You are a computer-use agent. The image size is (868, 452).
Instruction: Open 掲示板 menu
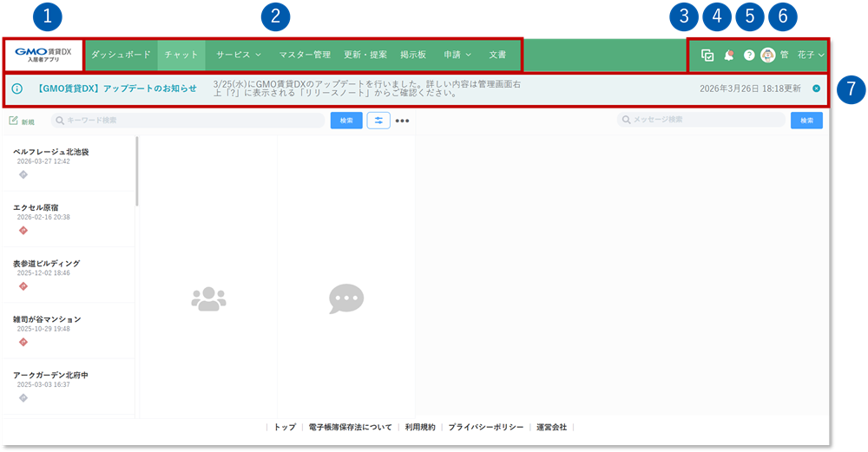pyautogui.click(x=413, y=55)
